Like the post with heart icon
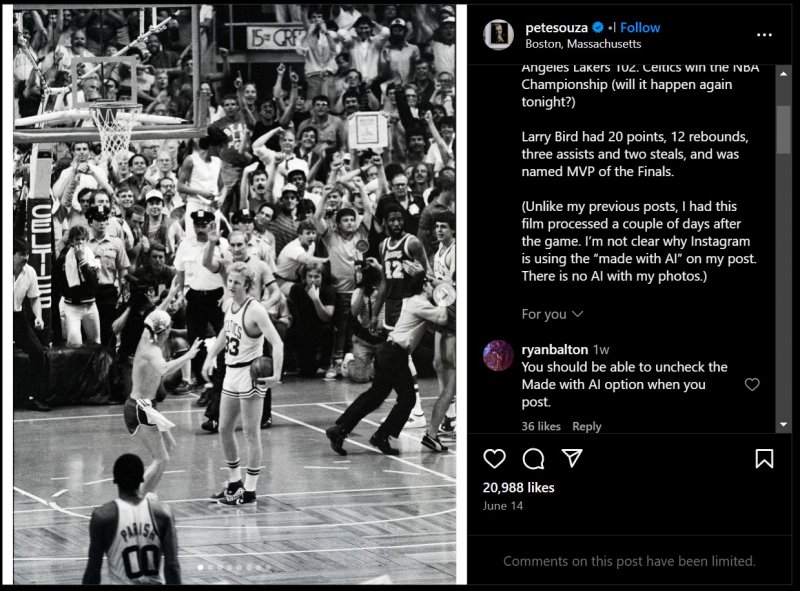800x591 pixels. 494,458
